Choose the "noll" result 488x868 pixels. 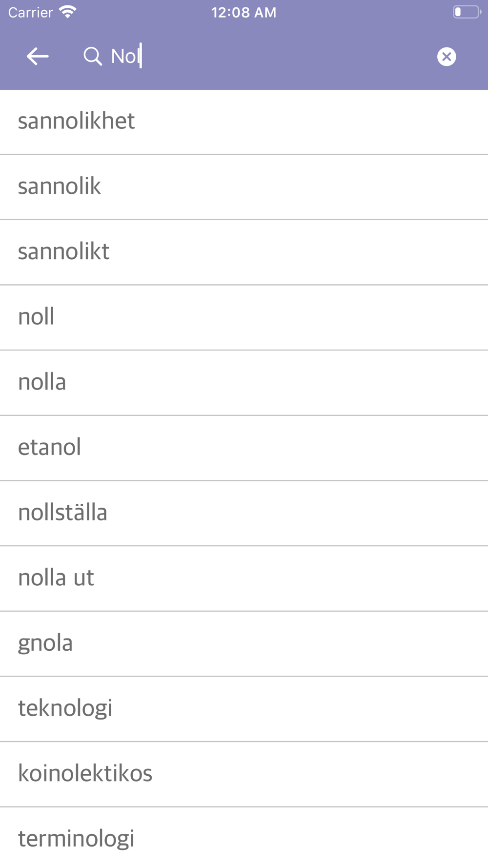[244, 318]
